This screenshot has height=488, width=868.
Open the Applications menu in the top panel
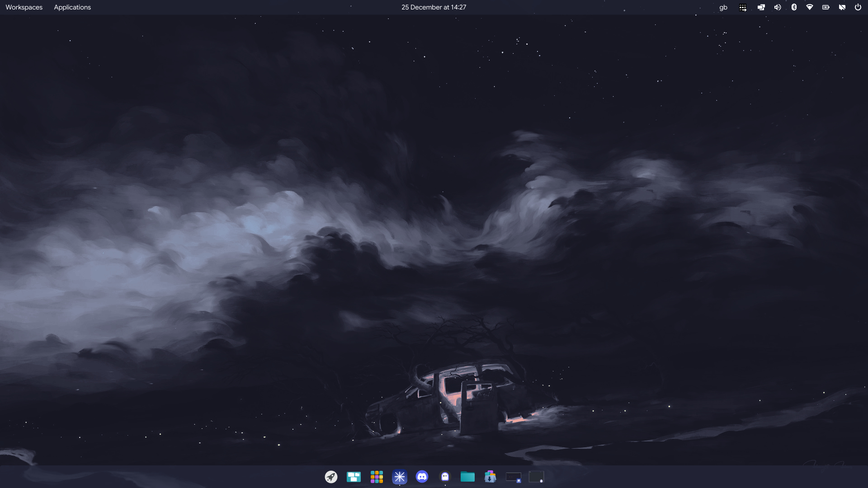(x=72, y=7)
